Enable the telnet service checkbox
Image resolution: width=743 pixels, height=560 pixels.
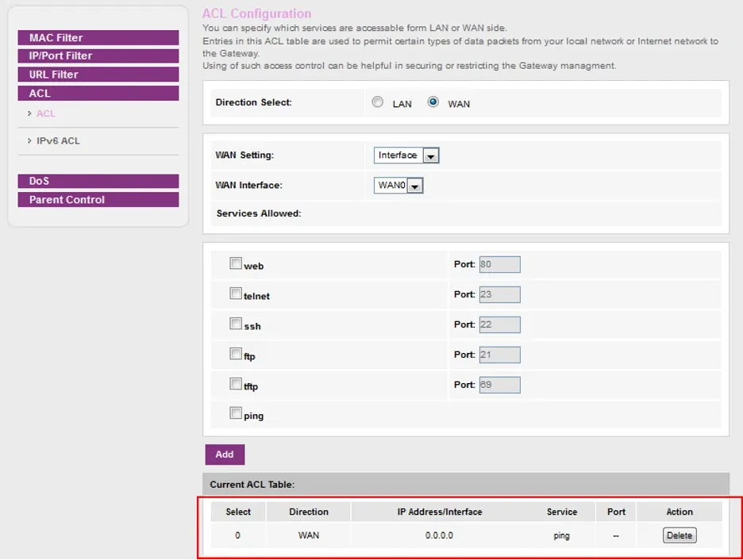coord(236,293)
